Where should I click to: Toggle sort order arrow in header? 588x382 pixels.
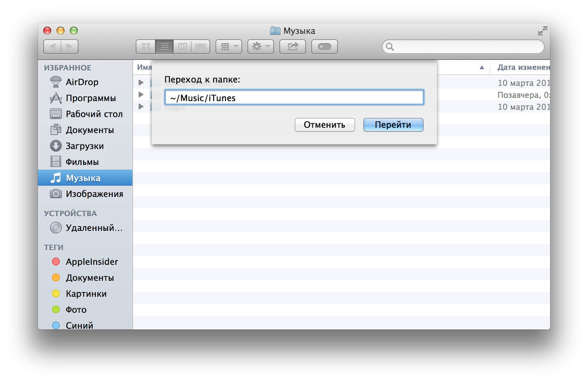point(482,67)
